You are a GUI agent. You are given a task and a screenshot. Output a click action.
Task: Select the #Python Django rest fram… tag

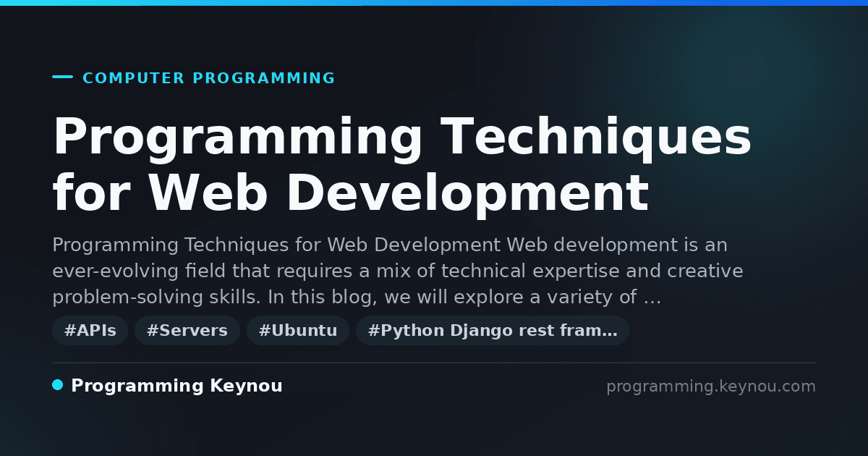[x=493, y=331]
